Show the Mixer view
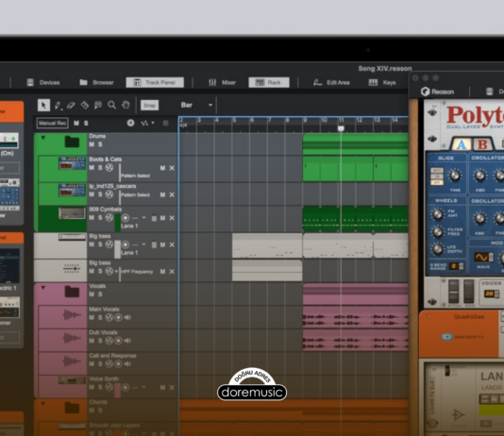This screenshot has width=504, height=436. (x=222, y=82)
